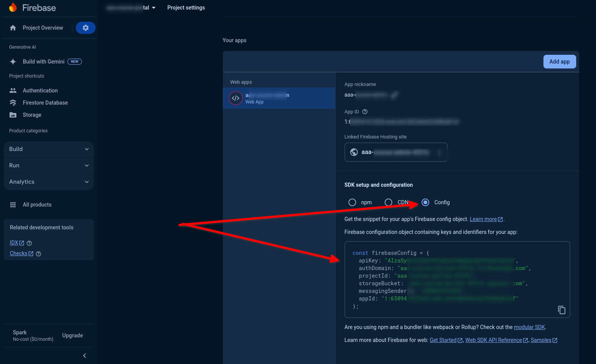Expand the Build category
The width and height of the screenshot is (596, 364).
point(49,149)
